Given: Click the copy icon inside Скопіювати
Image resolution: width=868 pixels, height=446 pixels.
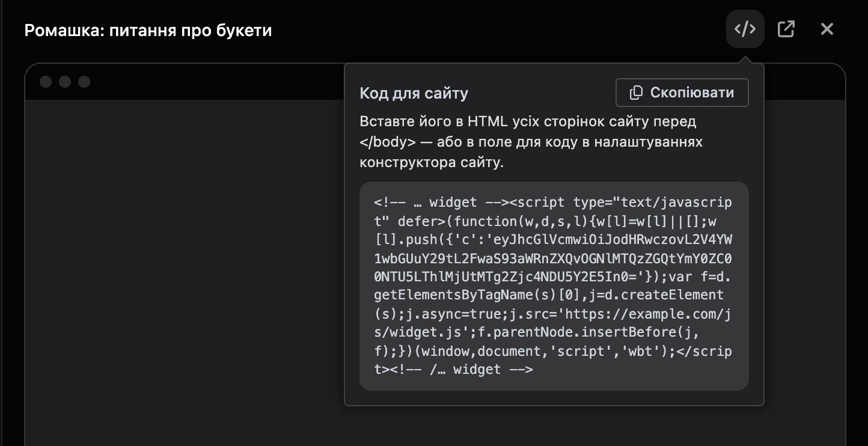Looking at the screenshot, I should (x=636, y=93).
